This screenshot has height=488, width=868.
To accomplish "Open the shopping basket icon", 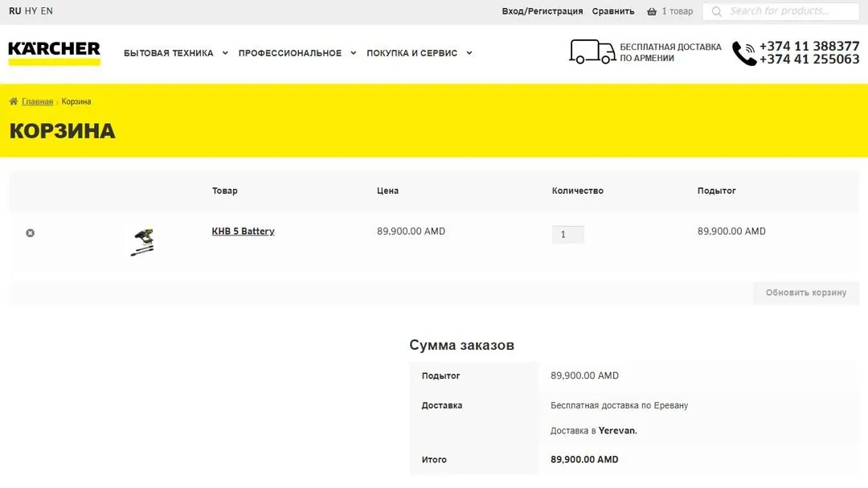I will [652, 11].
